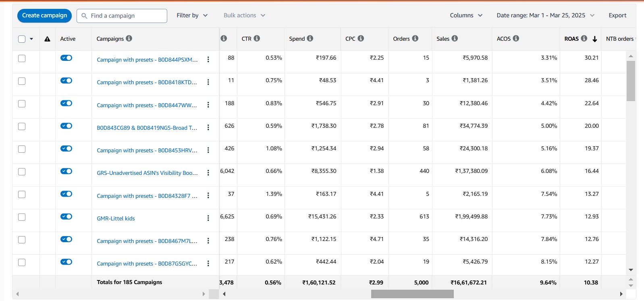This screenshot has height=301, width=644.
Task: Sort by the Sales column header
Action: 443,39
